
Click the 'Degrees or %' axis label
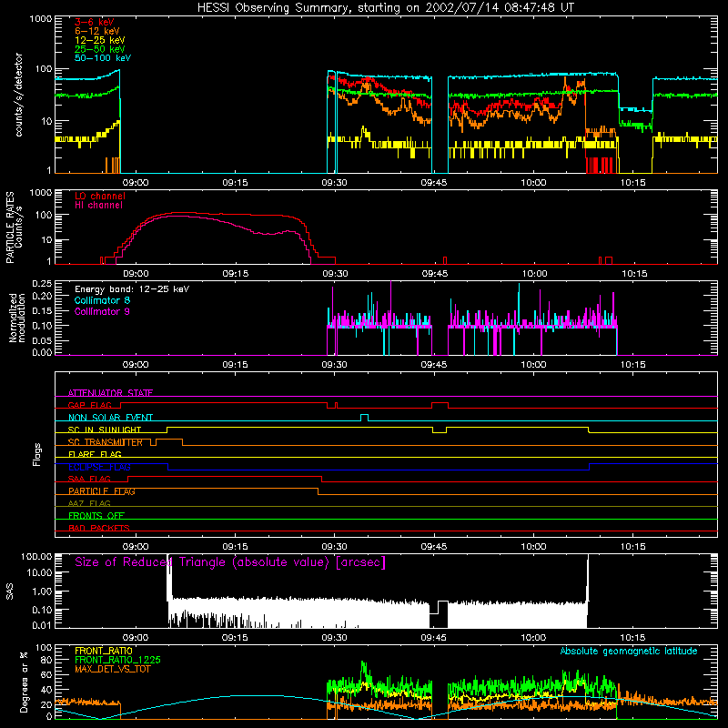click(x=24, y=682)
